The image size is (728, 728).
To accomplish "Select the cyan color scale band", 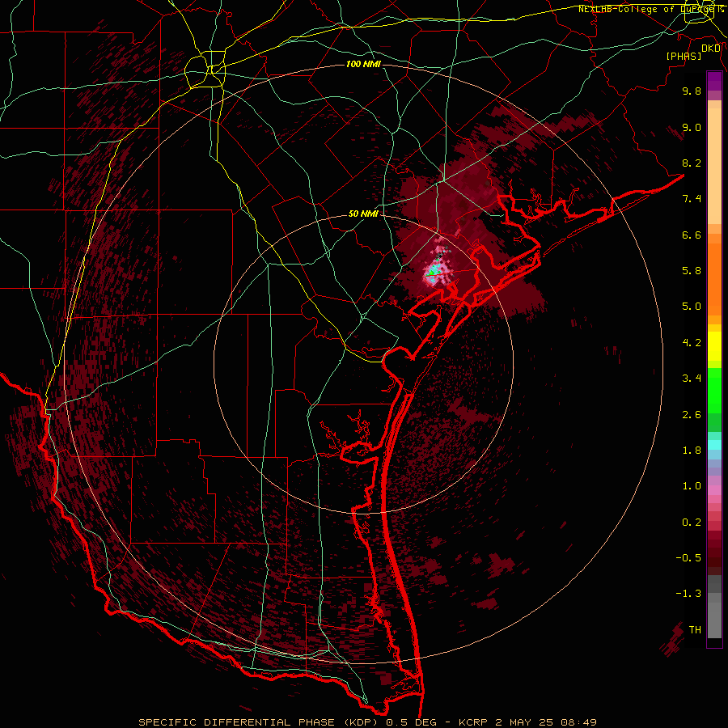I will click(714, 445).
